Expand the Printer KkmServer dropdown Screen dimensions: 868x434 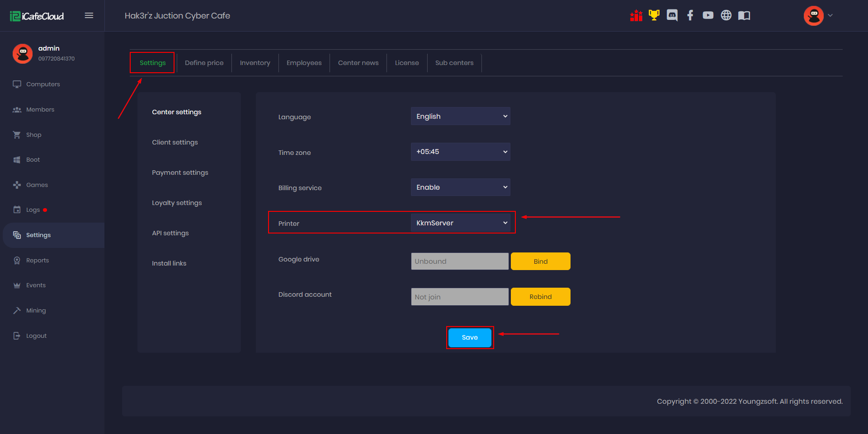[460, 223]
